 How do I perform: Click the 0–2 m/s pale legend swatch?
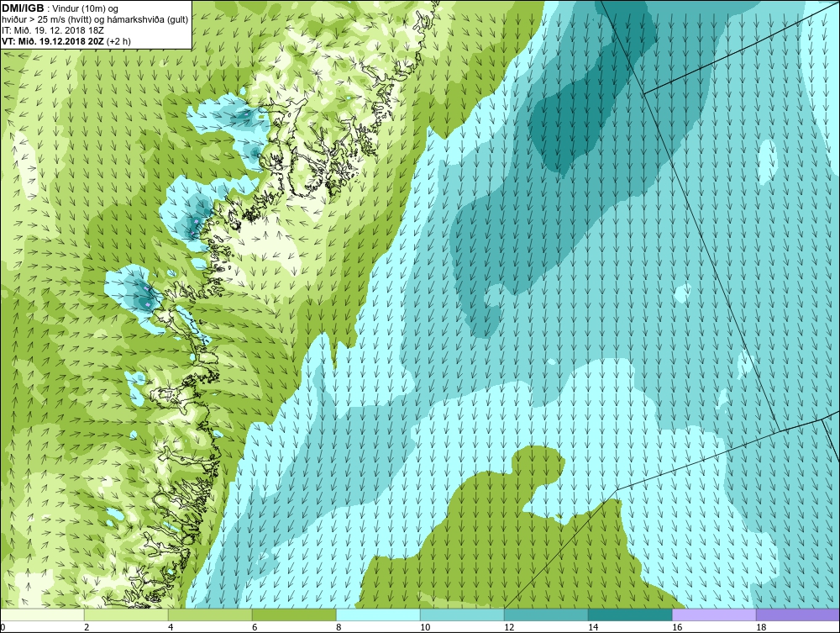pyautogui.click(x=42, y=615)
